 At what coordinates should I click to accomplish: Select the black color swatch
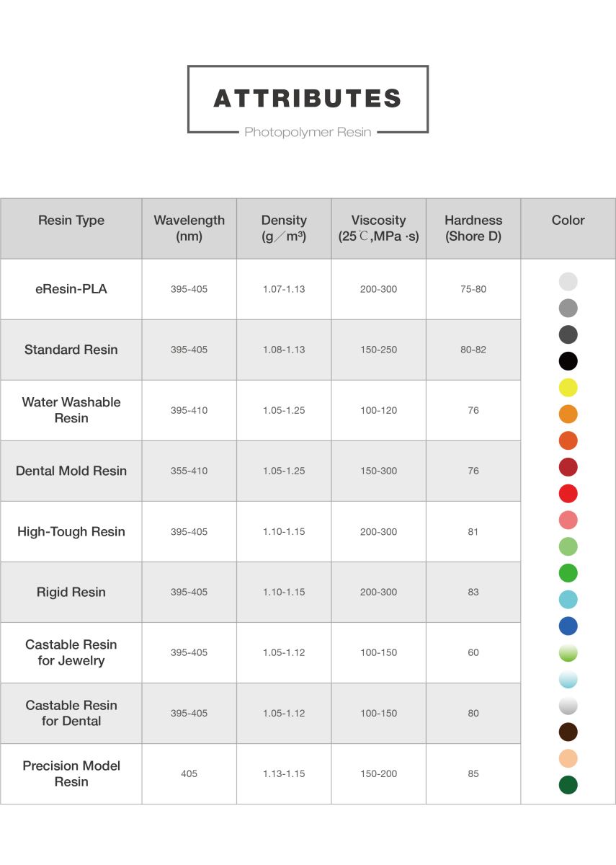tap(568, 361)
